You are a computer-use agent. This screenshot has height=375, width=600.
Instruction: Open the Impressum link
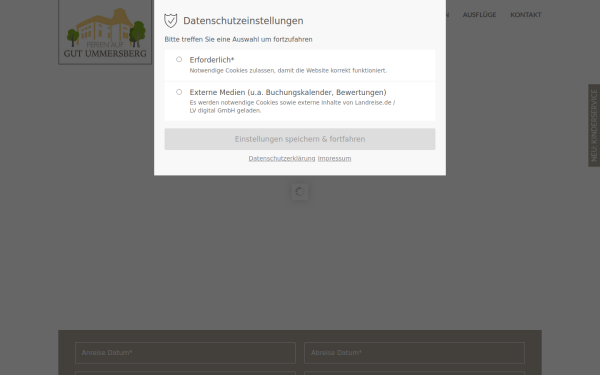coord(334,158)
